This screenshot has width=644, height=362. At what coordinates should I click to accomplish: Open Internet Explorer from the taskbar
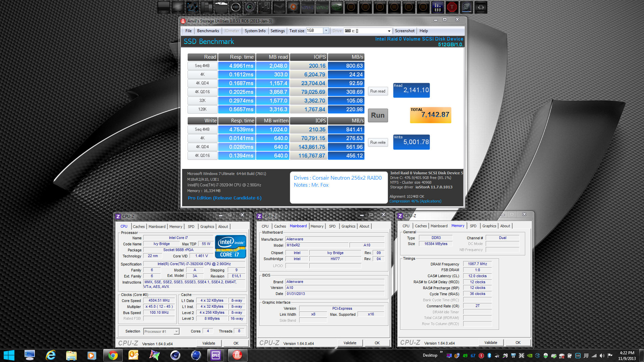[x=51, y=355]
